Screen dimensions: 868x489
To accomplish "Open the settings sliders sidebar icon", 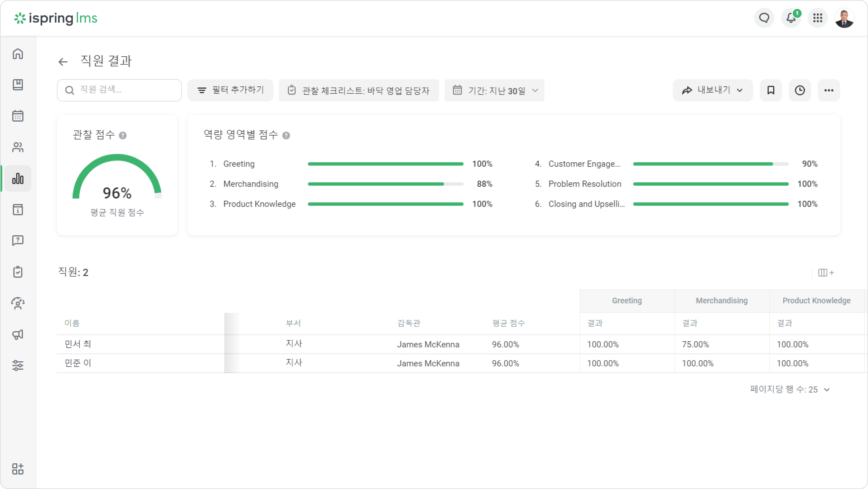I will click(18, 365).
